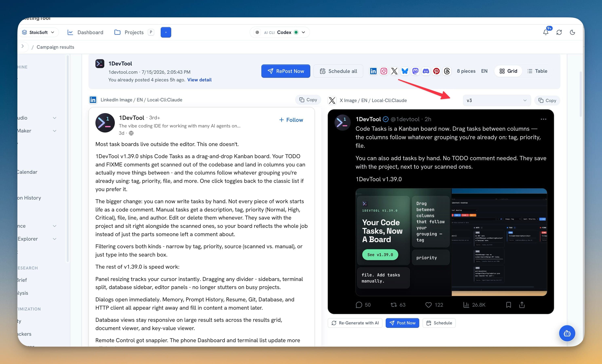602x364 pixels.
Task: Click the Instagram platform icon
Action: [x=384, y=71]
